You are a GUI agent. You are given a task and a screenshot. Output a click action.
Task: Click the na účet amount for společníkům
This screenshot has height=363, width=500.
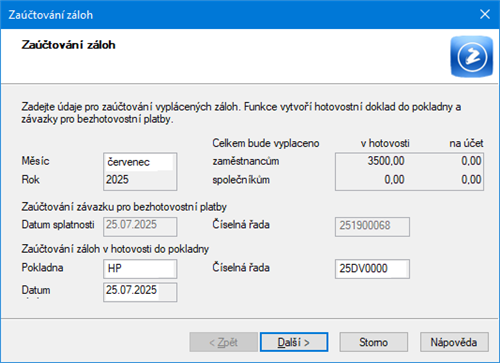[471, 180]
